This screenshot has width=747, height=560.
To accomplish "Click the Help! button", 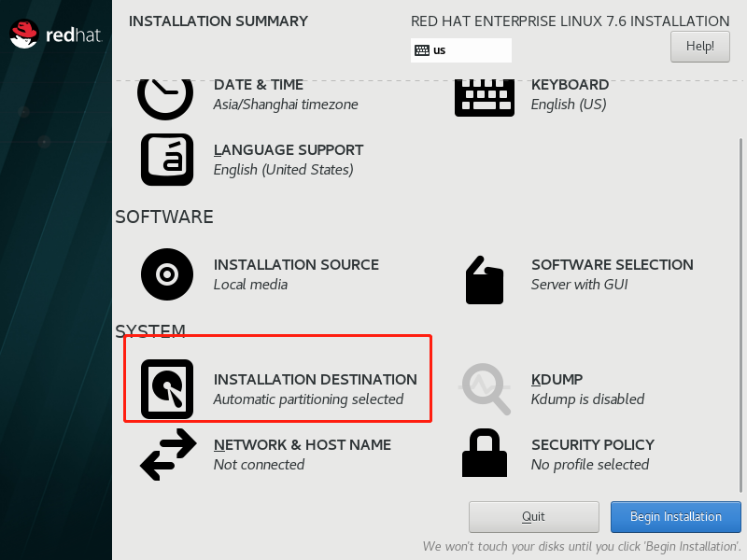I will (x=699, y=46).
